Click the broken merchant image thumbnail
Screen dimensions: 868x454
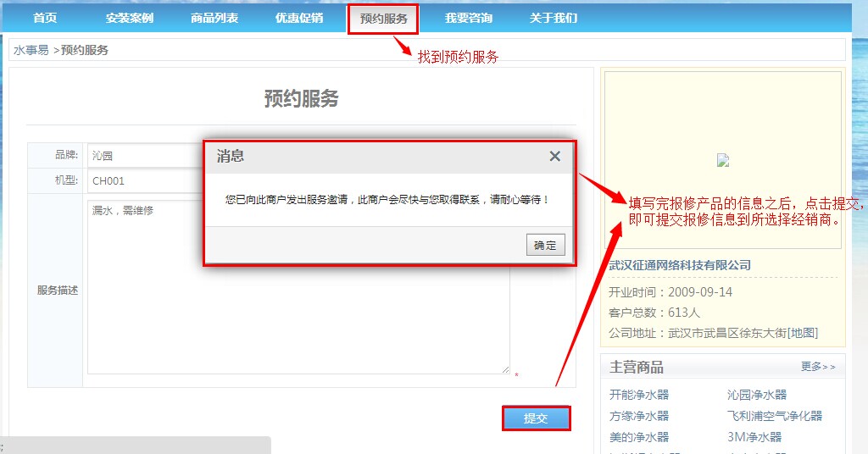click(722, 160)
